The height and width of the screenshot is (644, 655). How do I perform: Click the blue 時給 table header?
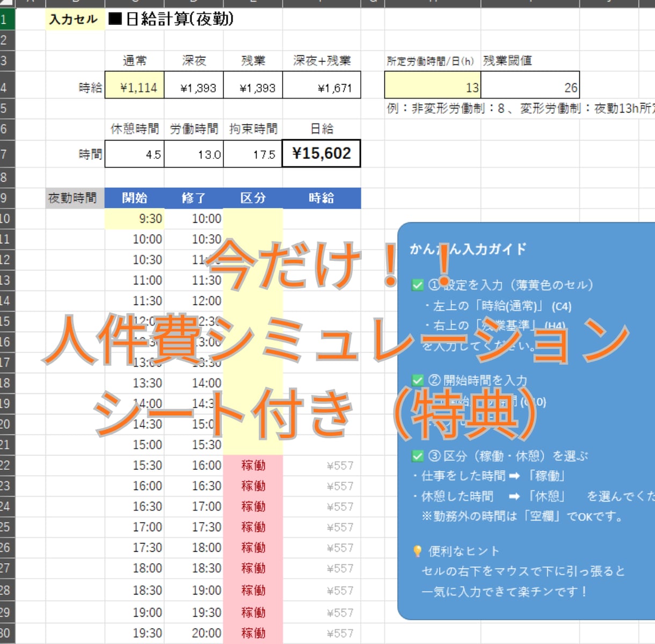coord(322,198)
